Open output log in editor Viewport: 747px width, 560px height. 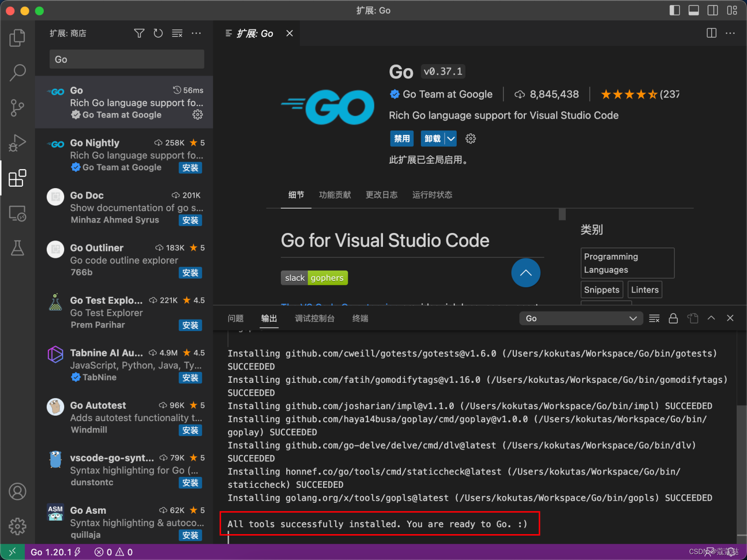(x=692, y=319)
